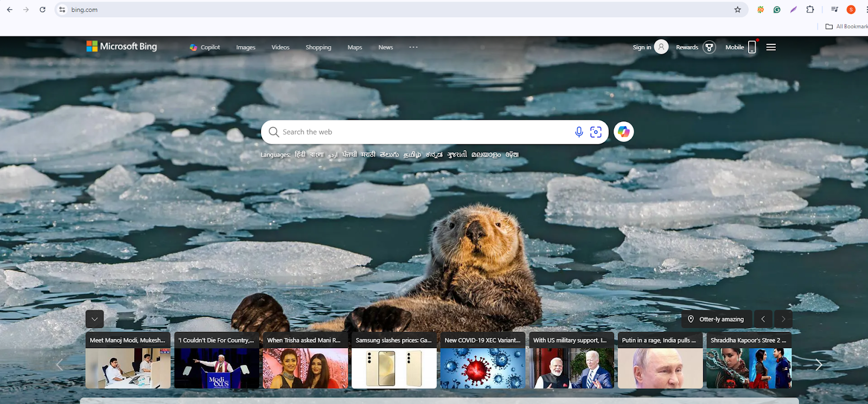Show next background image arrow

783,319
